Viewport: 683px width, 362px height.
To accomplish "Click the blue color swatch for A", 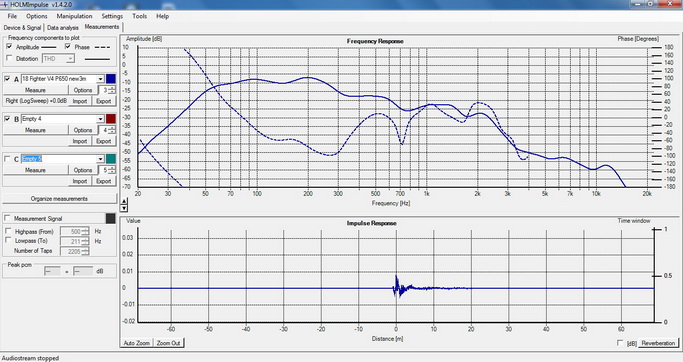I will pos(111,79).
